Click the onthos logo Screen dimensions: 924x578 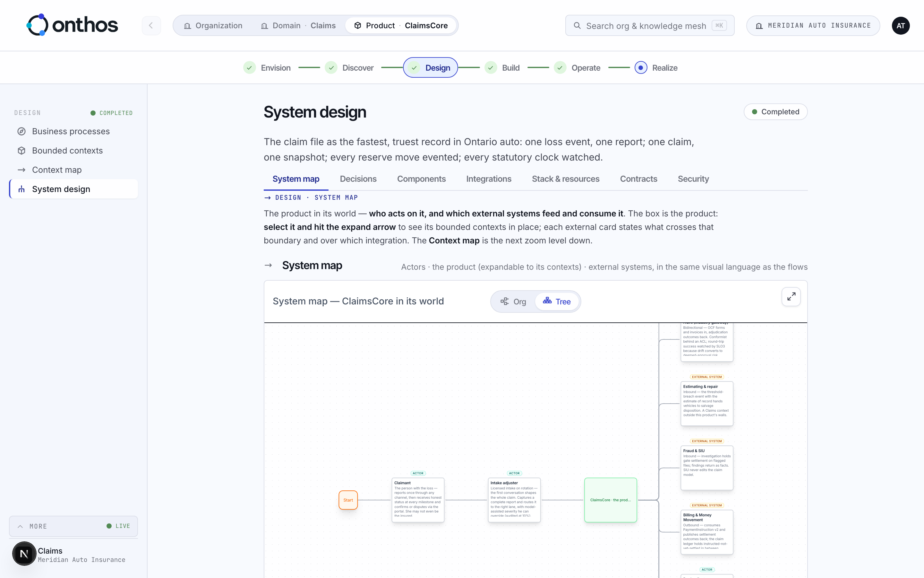[72, 25]
